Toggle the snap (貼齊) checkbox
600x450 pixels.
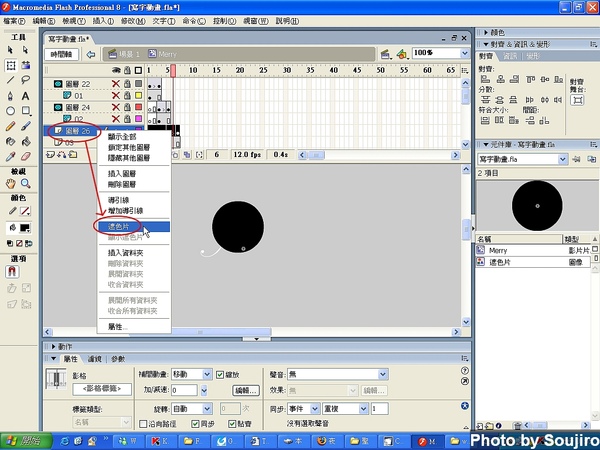(x=232, y=424)
